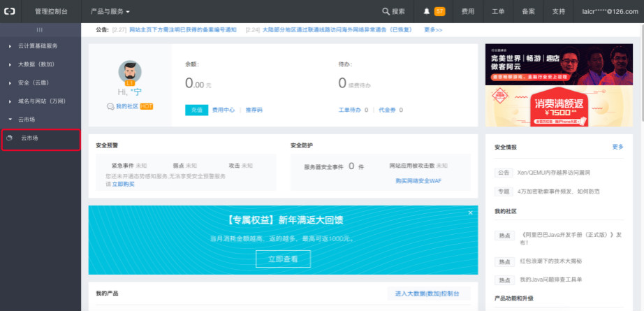Screen dimensions: 644x311
Task: Click the 我的社区 chat bubble icon
Action: [x=110, y=106]
